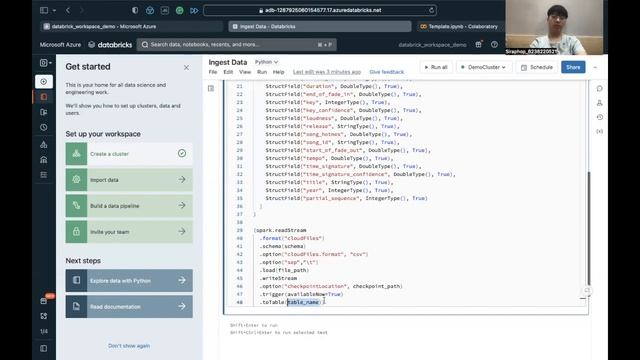Click the Give feedback link
Image resolution: width=640 pixels, height=360 pixels.
tap(387, 72)
